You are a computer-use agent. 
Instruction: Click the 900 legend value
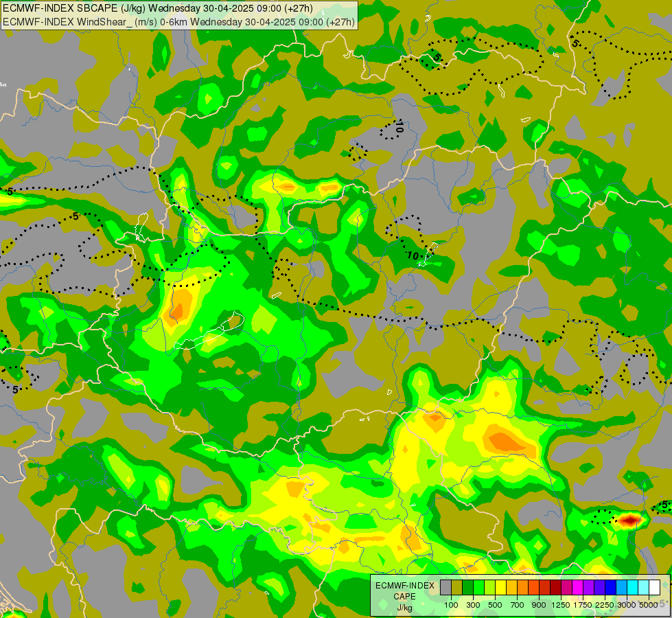(x=539, y=605)
